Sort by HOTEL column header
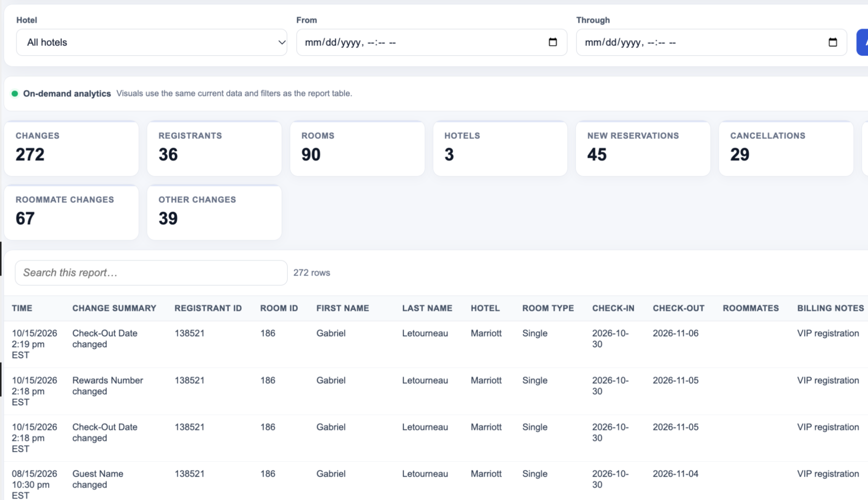 tap(485, 308)
